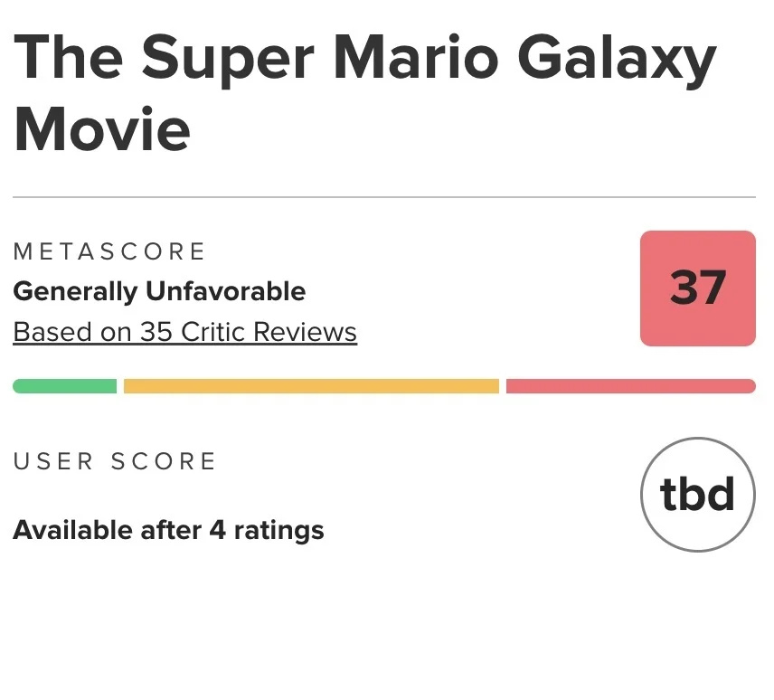Click the USER SCORE heading label
Screen dimensions: 774x700
[x=115, y=461]
